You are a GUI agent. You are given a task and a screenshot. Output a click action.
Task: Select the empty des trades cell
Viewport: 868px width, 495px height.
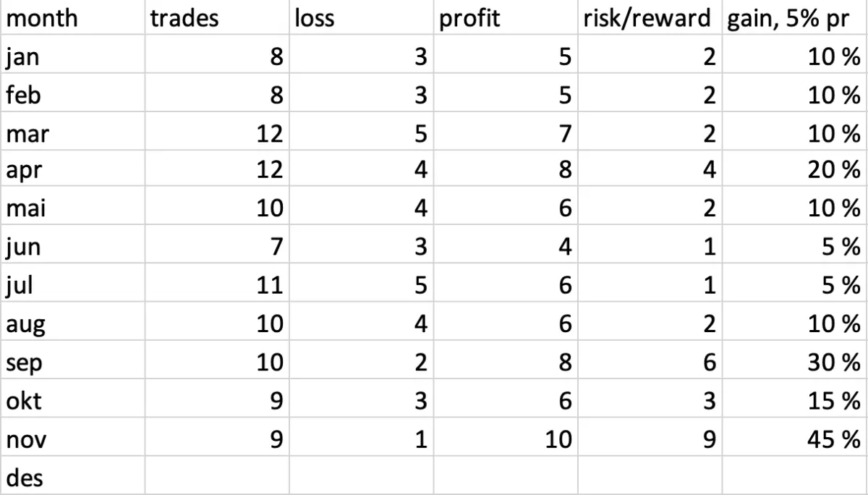[x=217, y=475]
